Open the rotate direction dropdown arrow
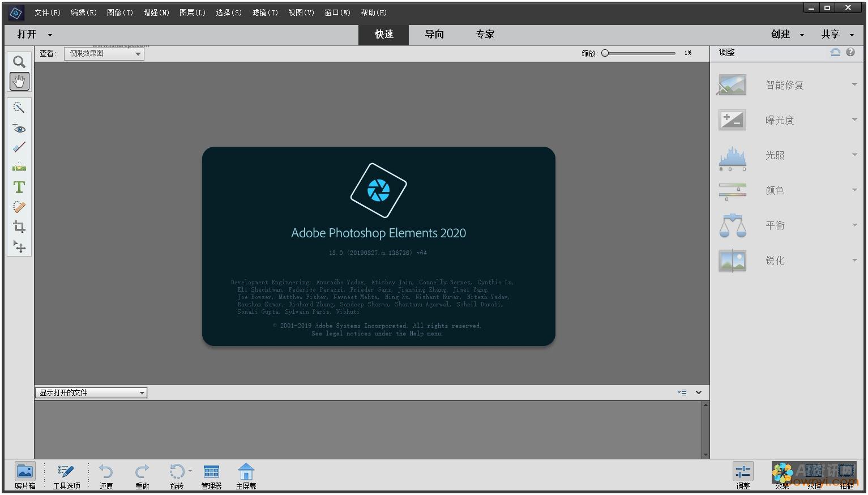The height and width of the screenshot is (495, 868). click(x=190, y=471)
